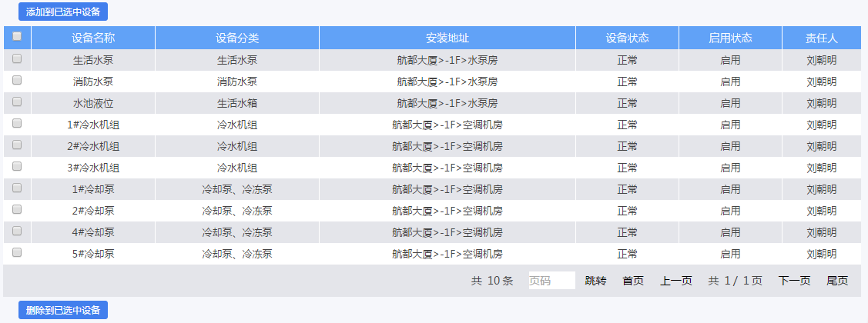The width and height of the screenshot is (868, 323).
Task: Click the 跳转 jump link
Action: [x=595, y=281]
